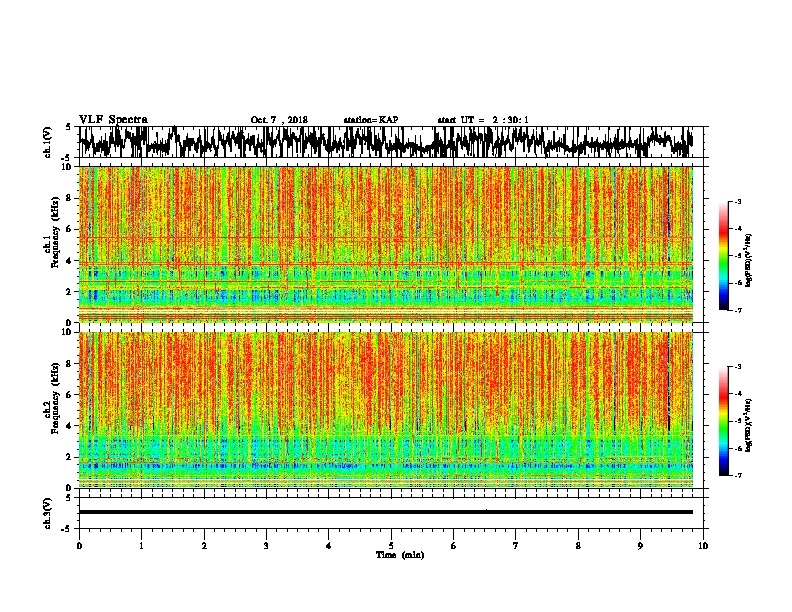The height and width of the screenshot is (612, 792).
Task: Select the "start UT = 2:30:1" text
Action: pos(483,120)
